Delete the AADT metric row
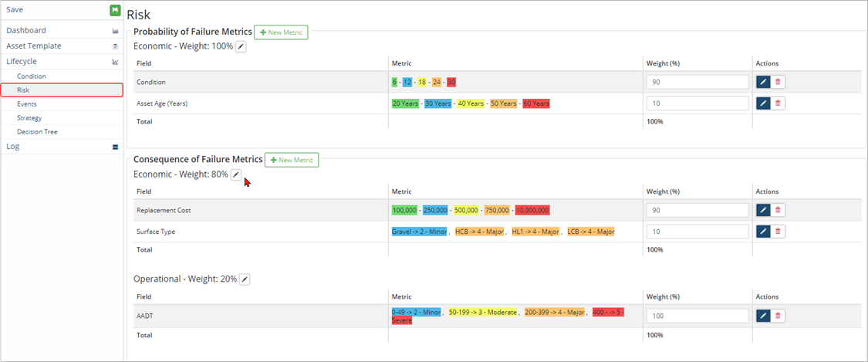 pos(778,315)
